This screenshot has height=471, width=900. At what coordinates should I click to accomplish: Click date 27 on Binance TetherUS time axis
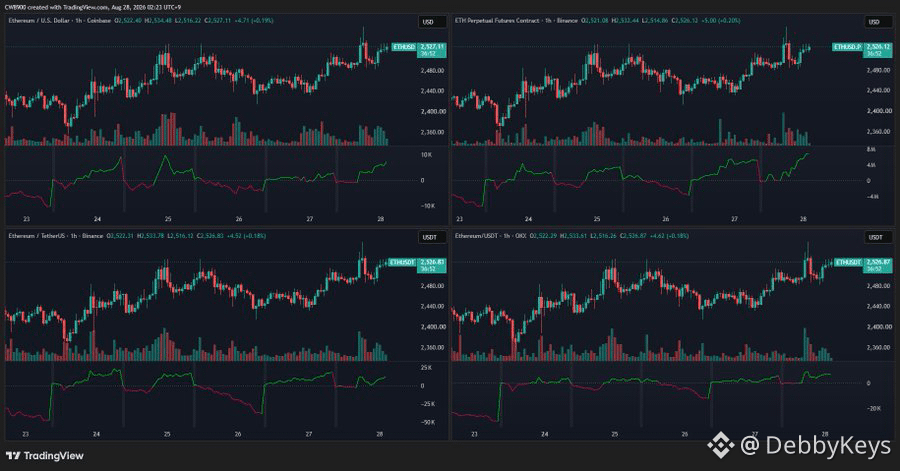[x=309, y=434]
